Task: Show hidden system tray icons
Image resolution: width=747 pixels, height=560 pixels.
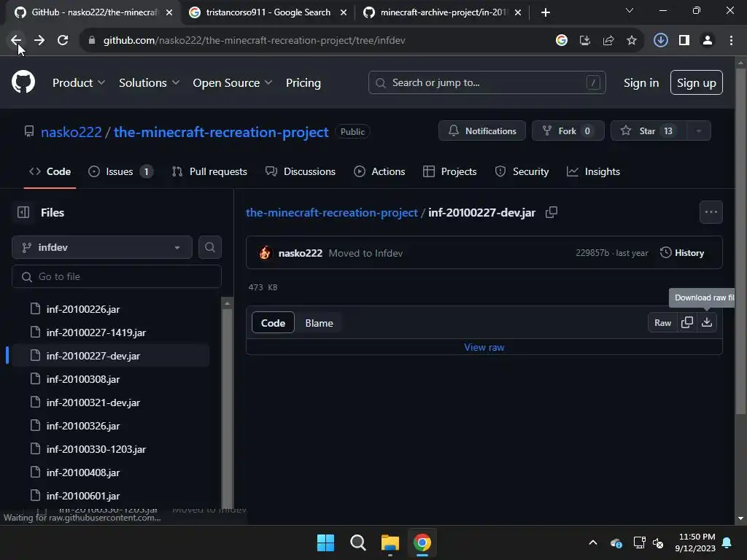Action: [592, 542]
